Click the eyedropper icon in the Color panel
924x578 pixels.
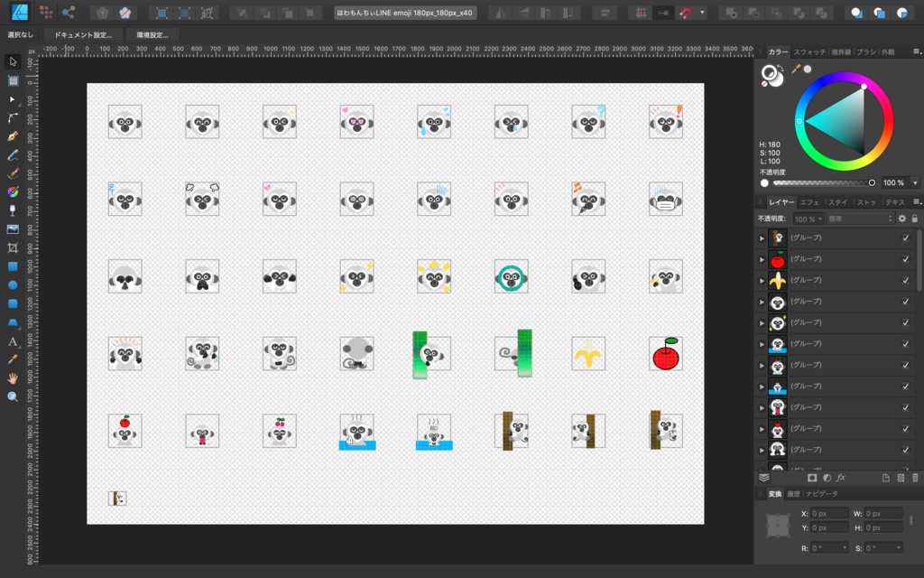797,67
